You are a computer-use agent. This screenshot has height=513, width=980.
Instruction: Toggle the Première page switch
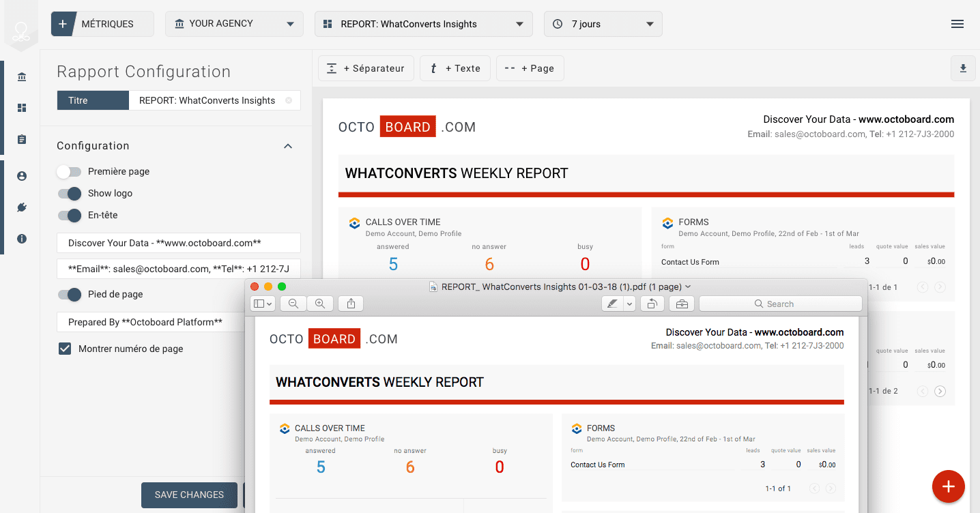point(69,172)
